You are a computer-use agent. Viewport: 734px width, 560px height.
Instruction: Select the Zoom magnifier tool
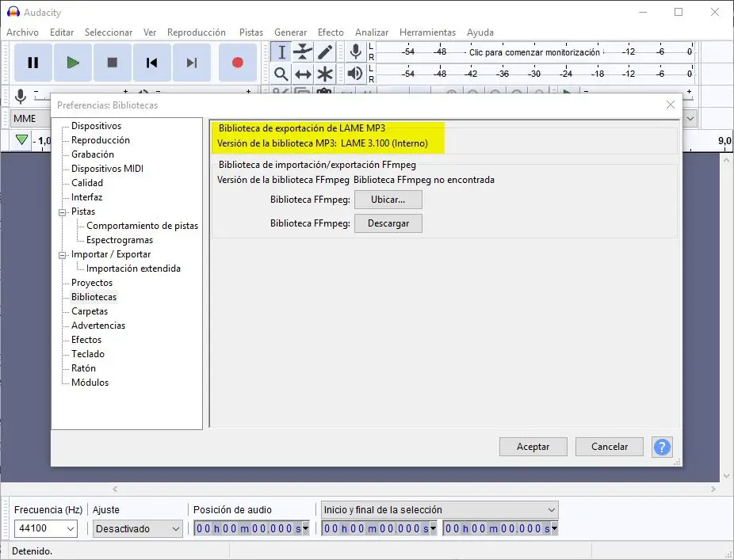click(x=281, y=74)
